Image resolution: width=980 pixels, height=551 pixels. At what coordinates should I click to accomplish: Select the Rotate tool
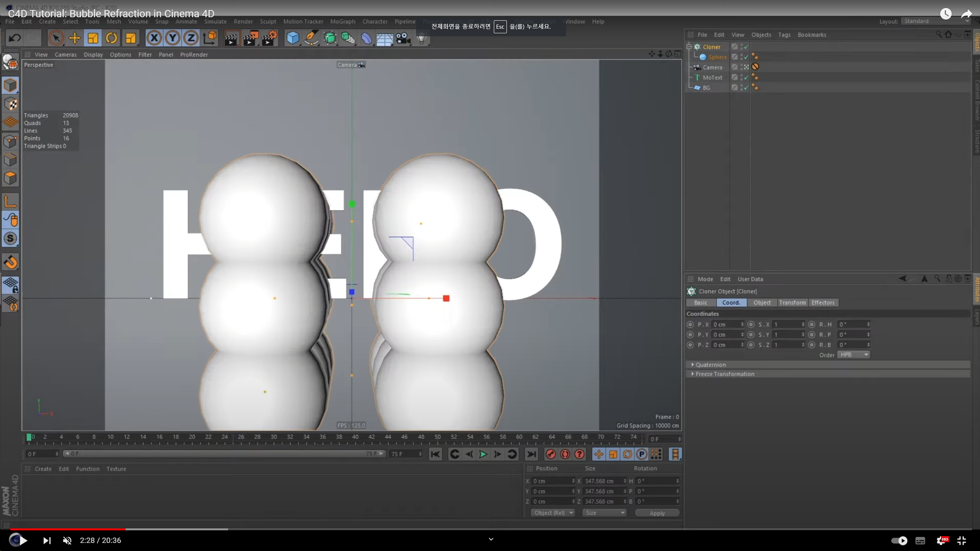pos(111,38)
